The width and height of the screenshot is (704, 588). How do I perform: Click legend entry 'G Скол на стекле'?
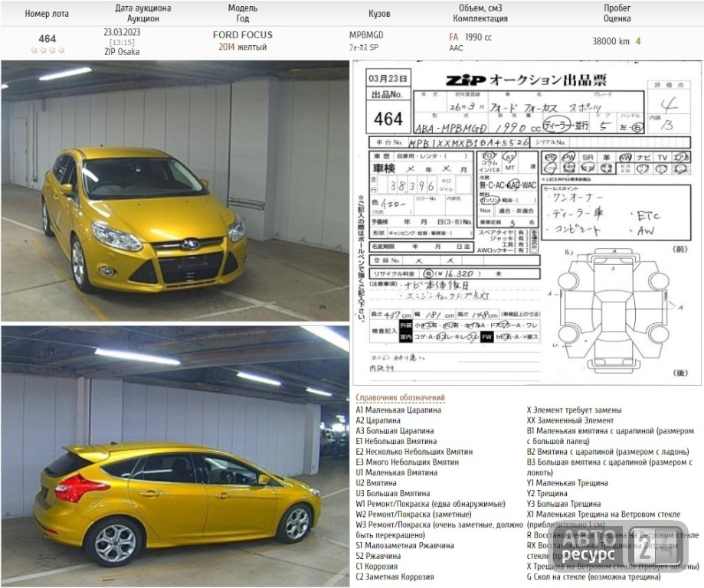click(x=594, y=577)
